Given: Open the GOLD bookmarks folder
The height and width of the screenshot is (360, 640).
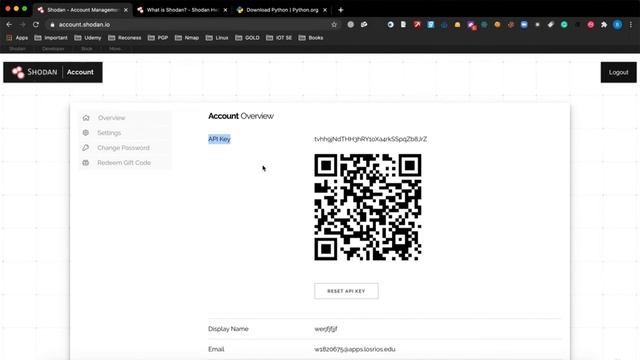Looking at the screenshot, I should coord(247,38).
